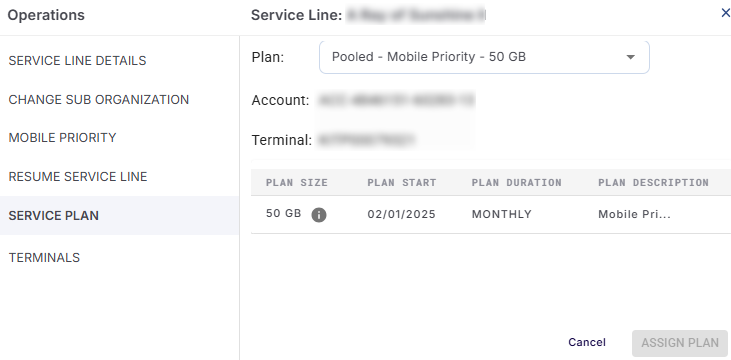
Task: Click the Assign Plan button
Action: point(680,343)
